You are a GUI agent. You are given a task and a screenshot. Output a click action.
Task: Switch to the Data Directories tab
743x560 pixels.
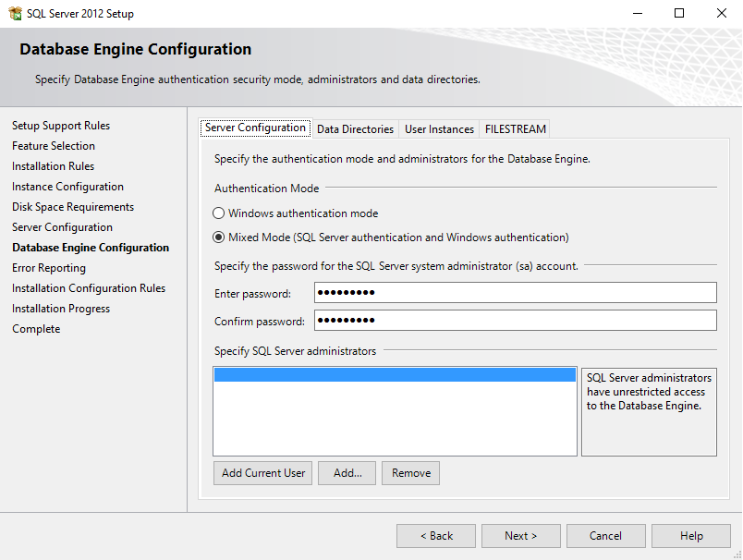355,129
